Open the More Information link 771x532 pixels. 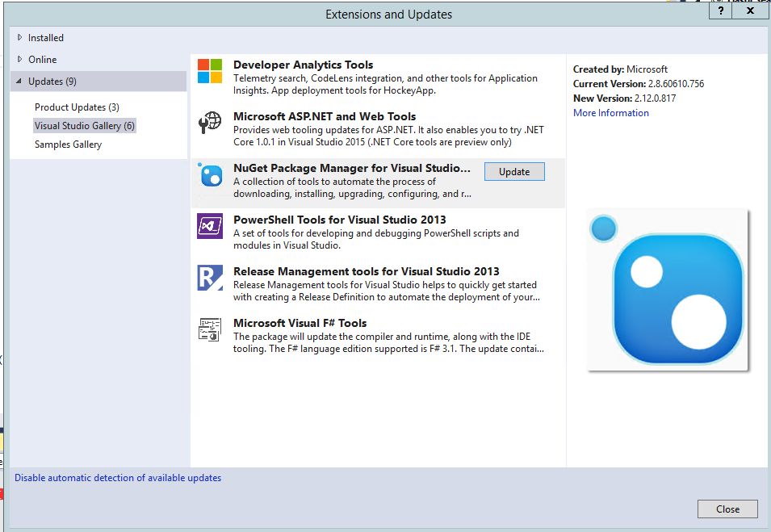[x=610, y=112]
